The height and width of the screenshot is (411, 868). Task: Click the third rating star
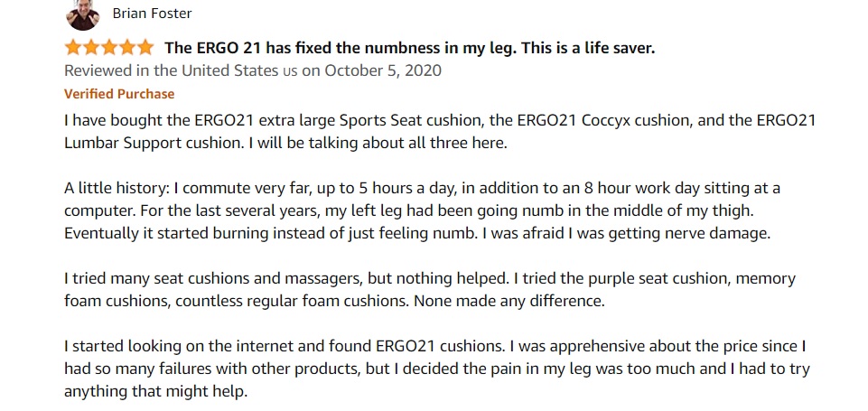point(109,48)
